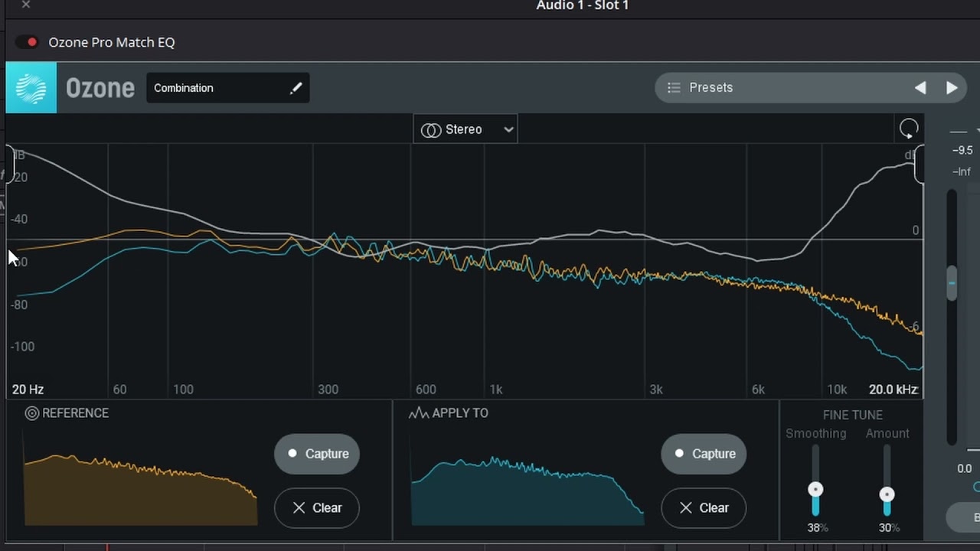Click the Audio 1 - Slot 1 title
This screenshot has height=551, width=980.
point(583,6)
